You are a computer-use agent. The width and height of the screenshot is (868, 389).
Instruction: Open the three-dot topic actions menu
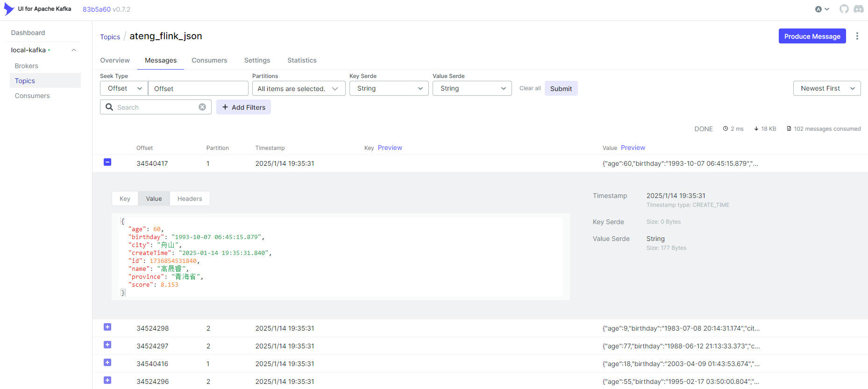(x=857, y=36)
